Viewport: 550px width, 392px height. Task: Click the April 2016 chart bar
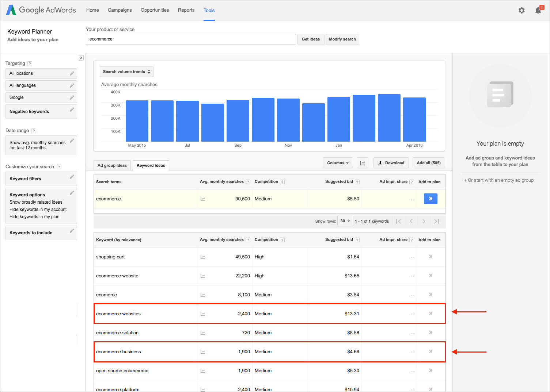coord(414,119)
